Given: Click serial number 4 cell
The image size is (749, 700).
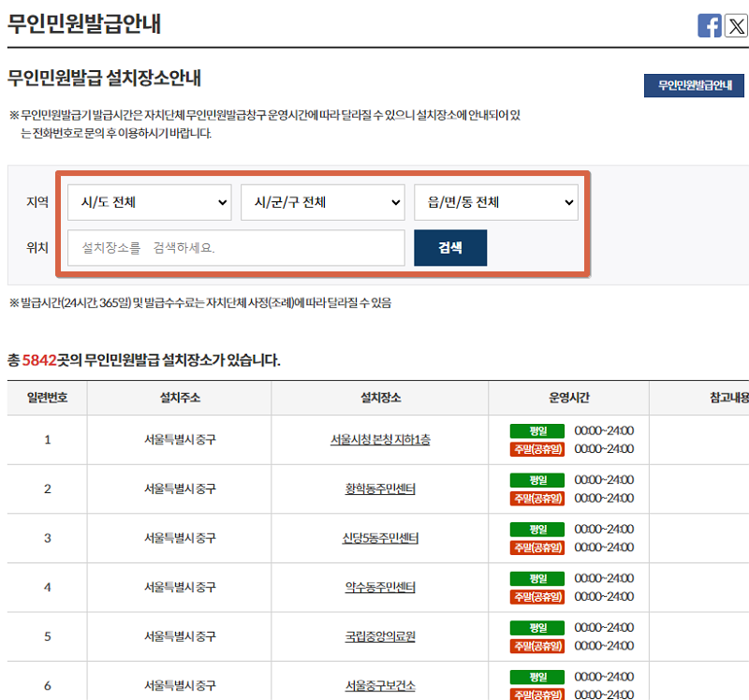Looking at the screenshot, I should [x=48, y=588].
